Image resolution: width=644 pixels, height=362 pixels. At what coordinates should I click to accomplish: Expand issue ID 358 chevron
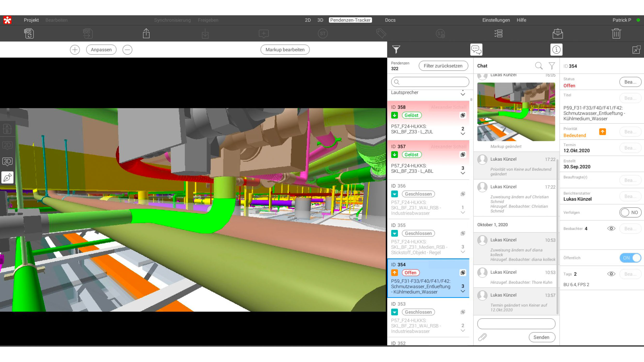tap(463, 134)
